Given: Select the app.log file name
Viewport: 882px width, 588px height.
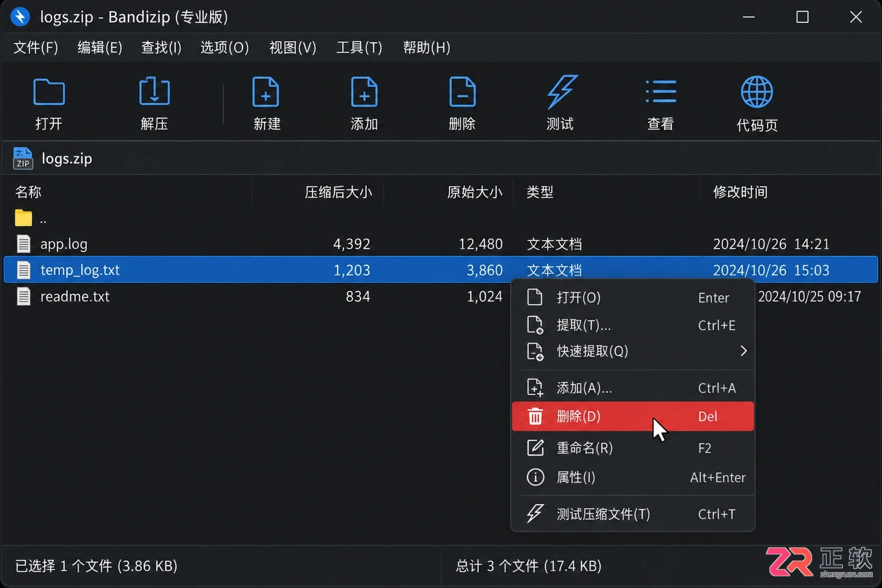Looking at the screenshot, I should [x=64, y=244].
